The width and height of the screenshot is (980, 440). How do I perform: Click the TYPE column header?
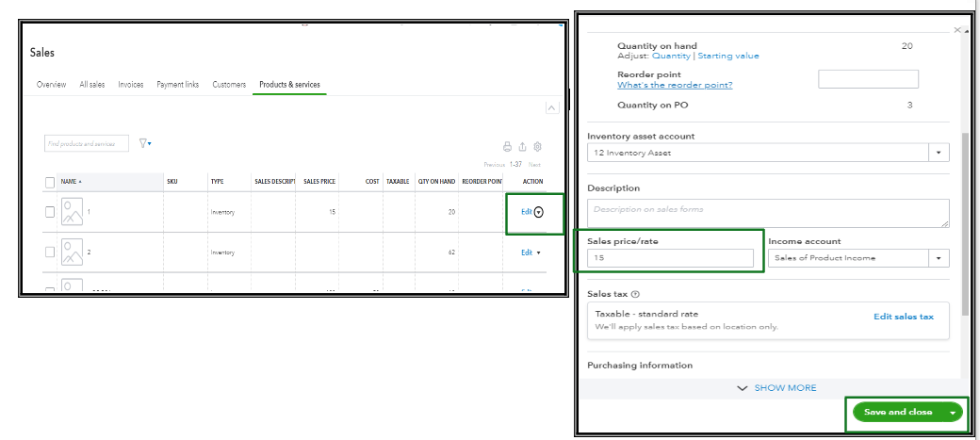tap(218, 182)
